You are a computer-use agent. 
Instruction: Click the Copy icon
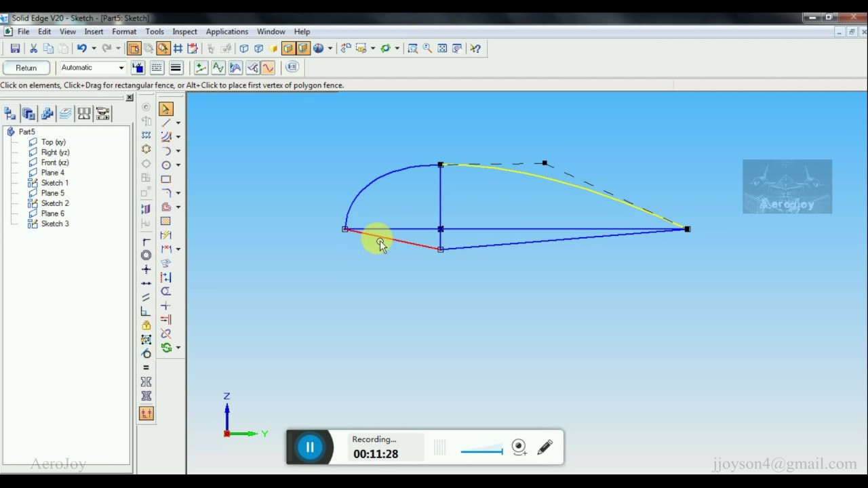[x=48, y=48]
